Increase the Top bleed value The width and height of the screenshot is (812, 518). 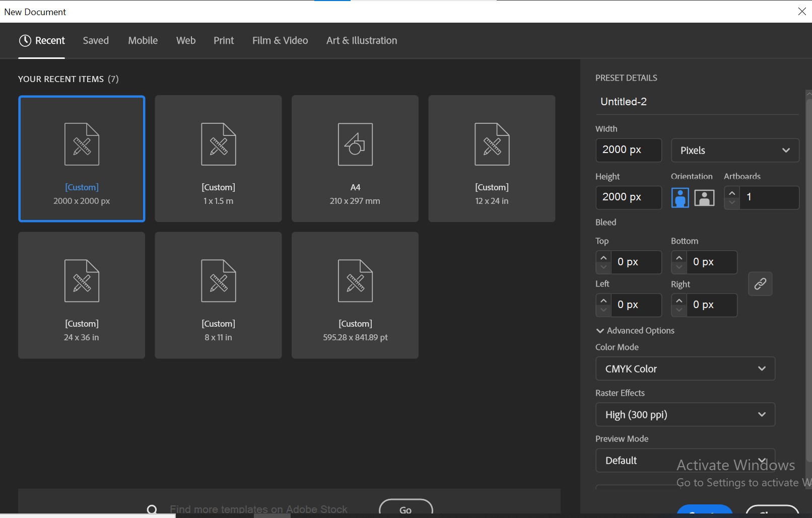[603, 257]
